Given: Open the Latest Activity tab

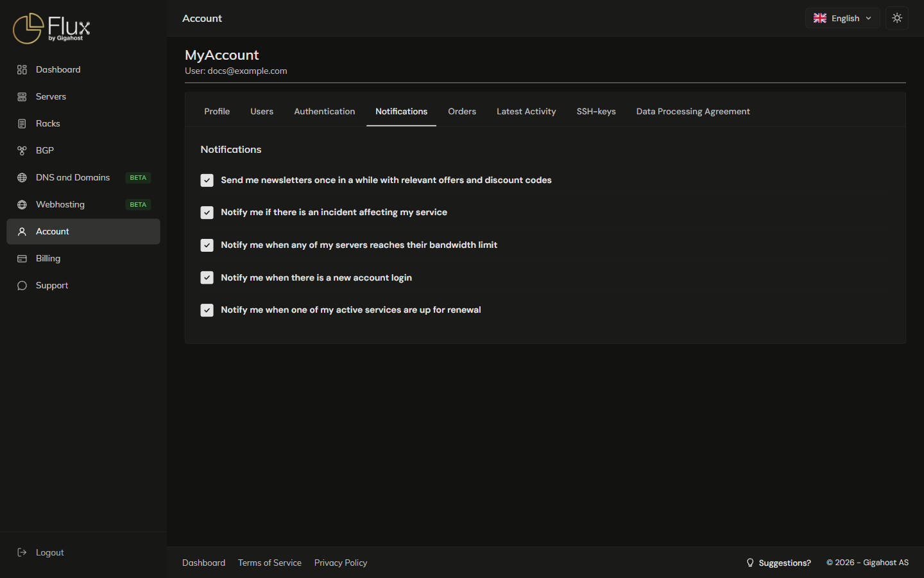Looking at the screenshot, I should pos(526,112).
